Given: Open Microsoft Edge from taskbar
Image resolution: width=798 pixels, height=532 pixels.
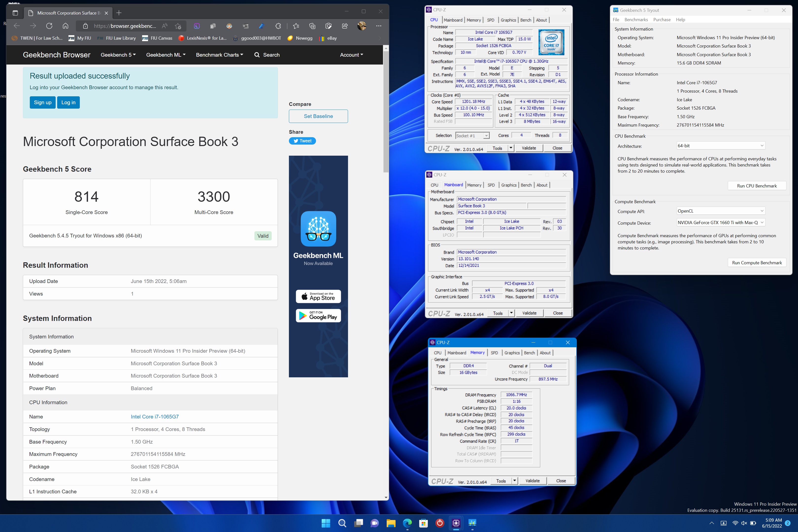Looking at the screenshot, I should click(x=407, y=523).
